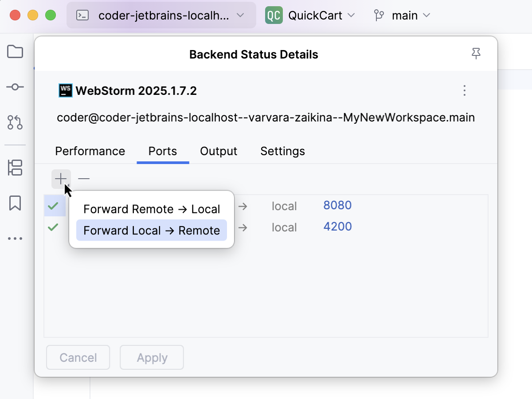Open the Project folder tool window
The width and height of the screenshot is (532, 399).
(15, 52)
